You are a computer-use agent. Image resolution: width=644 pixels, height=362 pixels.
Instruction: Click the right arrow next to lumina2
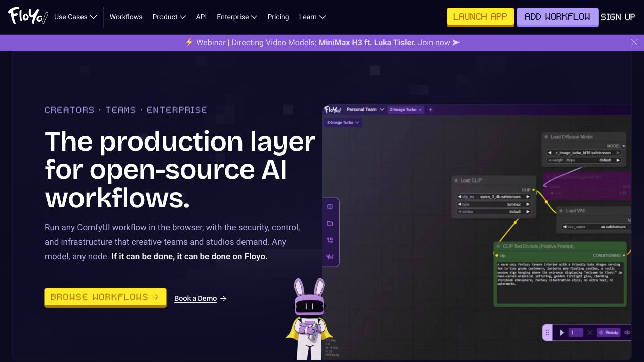(x=528, y=204)
